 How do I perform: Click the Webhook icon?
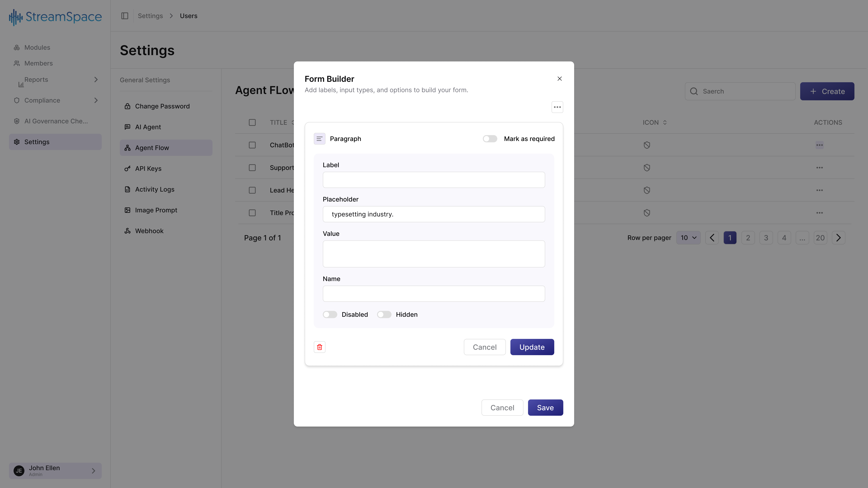[127, 231]
